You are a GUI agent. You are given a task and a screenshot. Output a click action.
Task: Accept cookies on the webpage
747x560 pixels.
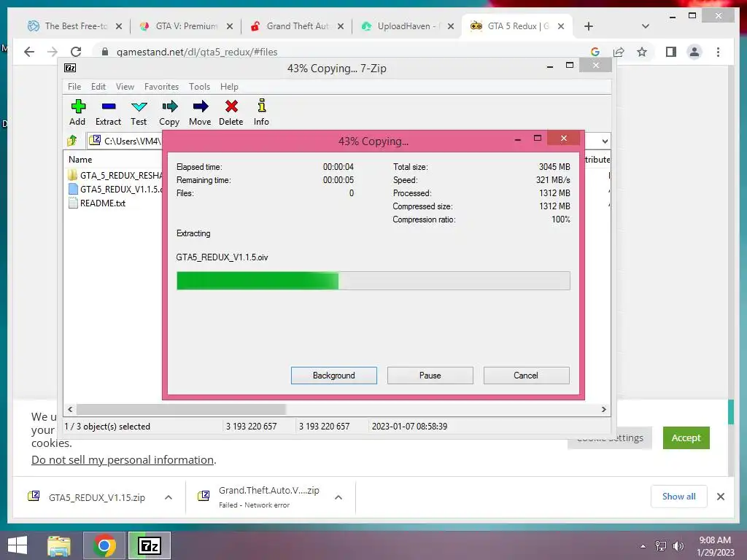(686, 437)
